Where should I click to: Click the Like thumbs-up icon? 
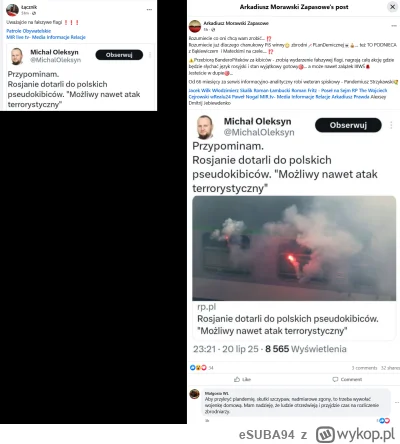pyautogui.click(x=237, y=379)
